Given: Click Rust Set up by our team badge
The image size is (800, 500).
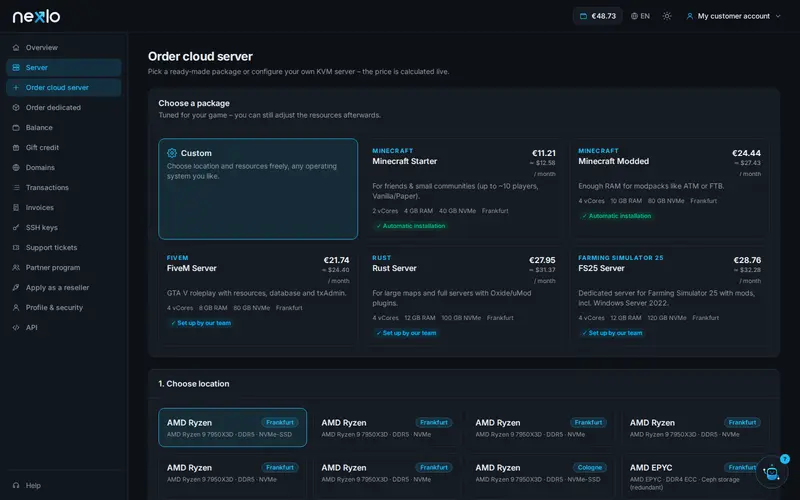Looking at the screenshot, I should point(406,333).
